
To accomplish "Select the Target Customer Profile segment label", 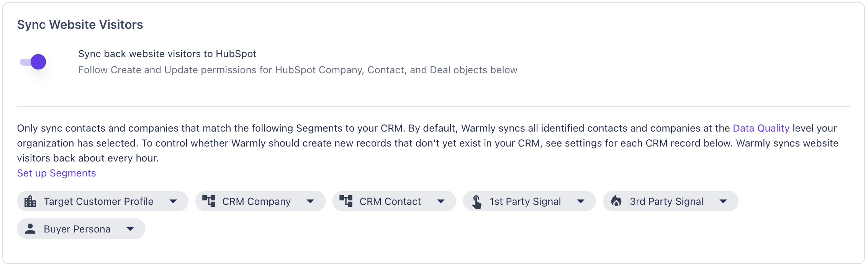I will (x=98, y=201).
